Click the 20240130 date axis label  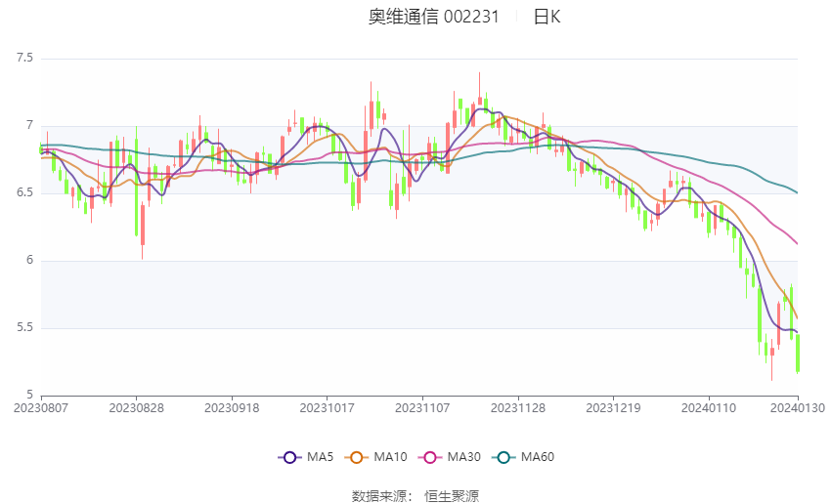[x=798, y=408]
